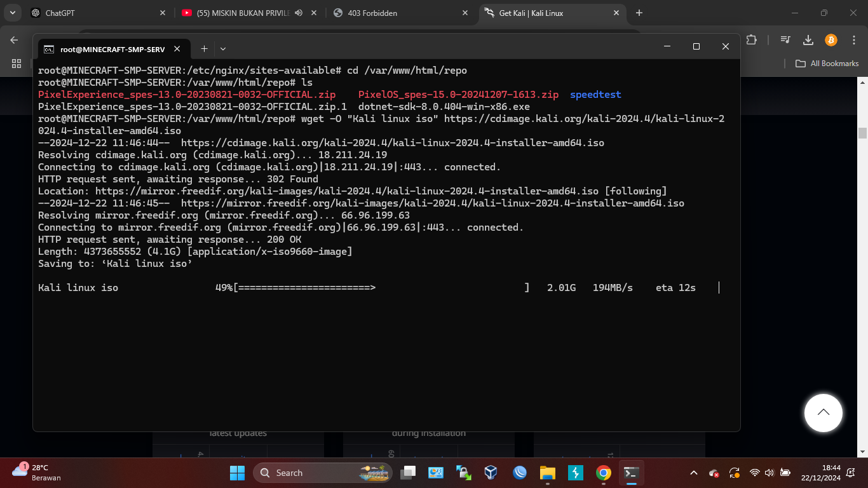Open Chrome extensions puzzle icon

point(752,39)
